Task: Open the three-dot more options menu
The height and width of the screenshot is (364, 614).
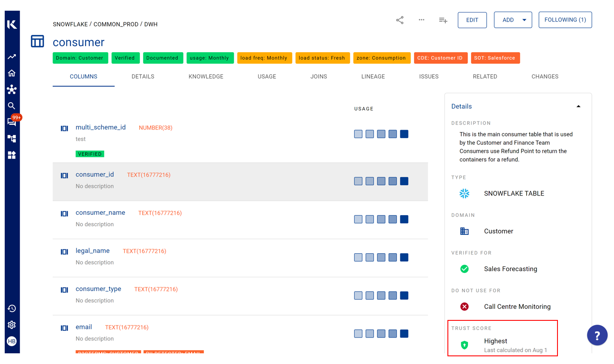Action: pyautogui.click(x=421, y=20)
